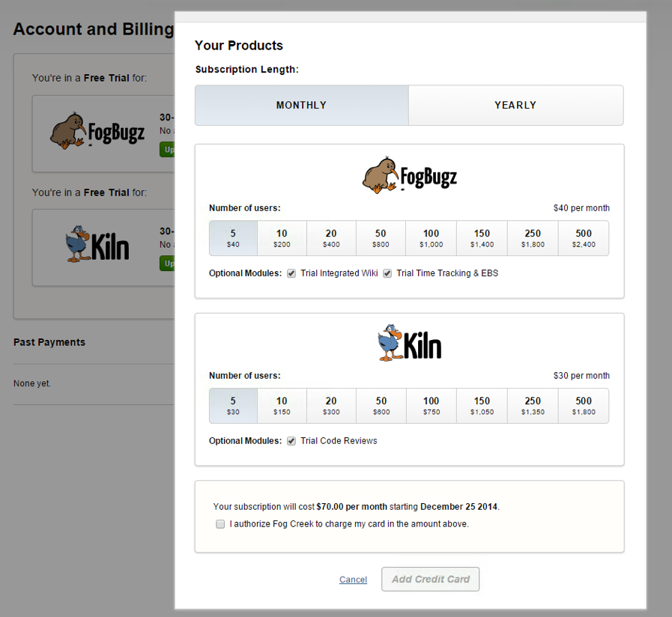This screenshot has height=617, width=672.
Task: Choose 250 FogBugz users for $1,800
Action: (x=533, y=238)
